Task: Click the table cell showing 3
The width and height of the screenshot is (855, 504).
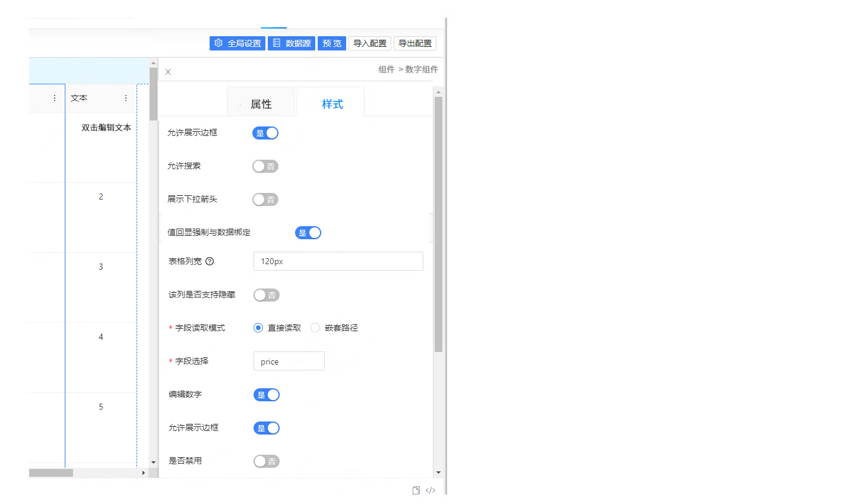Action: pos(101,287)
